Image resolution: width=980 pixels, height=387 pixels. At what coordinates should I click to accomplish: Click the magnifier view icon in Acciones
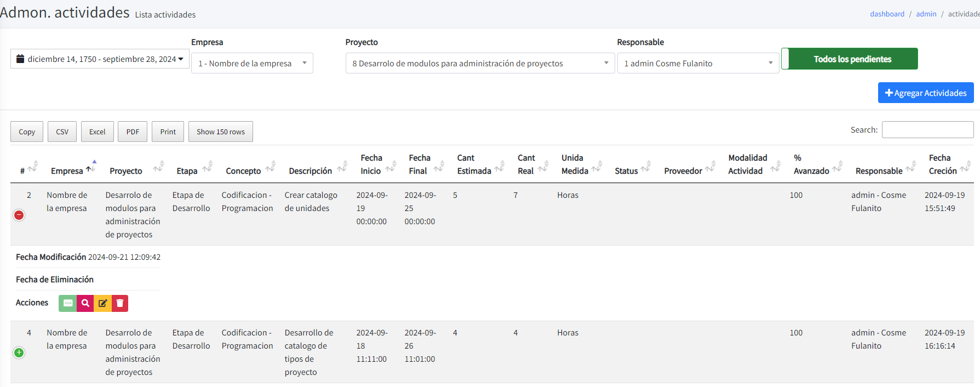[85, 303]
